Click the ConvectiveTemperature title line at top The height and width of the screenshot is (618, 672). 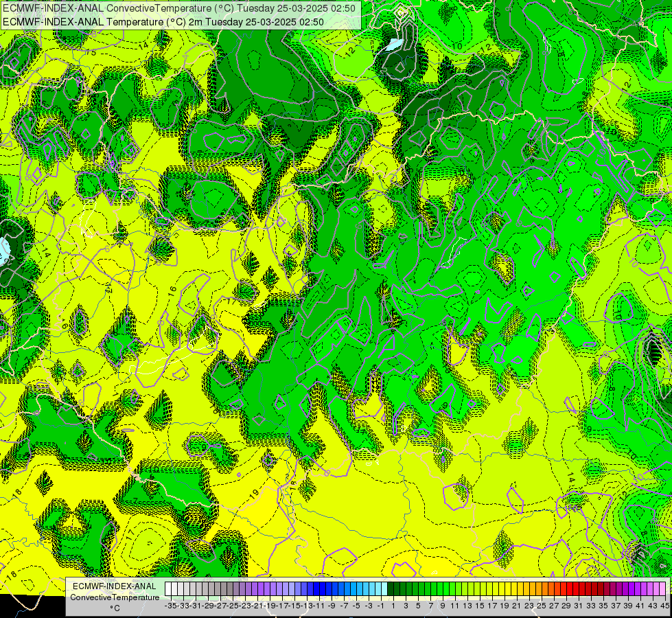(178, 8)
